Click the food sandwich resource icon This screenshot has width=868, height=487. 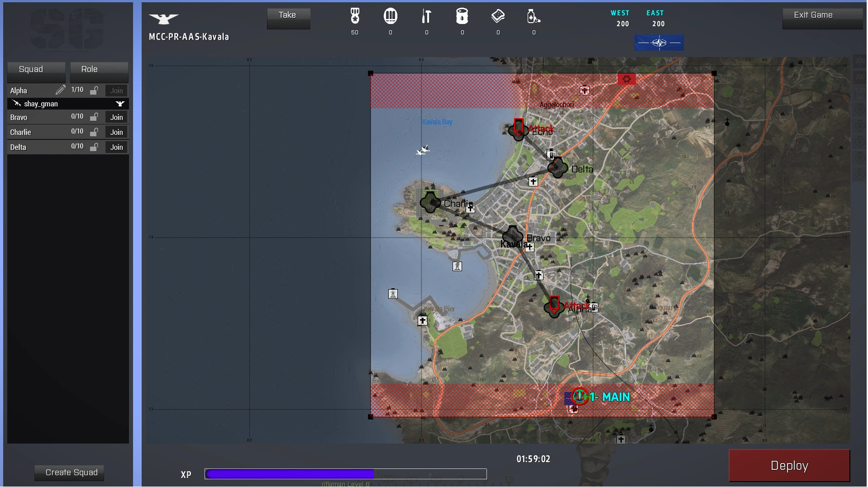click(498, 16)
